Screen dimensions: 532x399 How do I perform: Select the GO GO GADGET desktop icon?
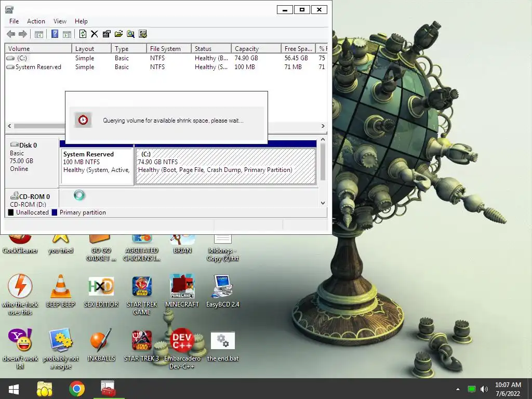tap(101, 248)
